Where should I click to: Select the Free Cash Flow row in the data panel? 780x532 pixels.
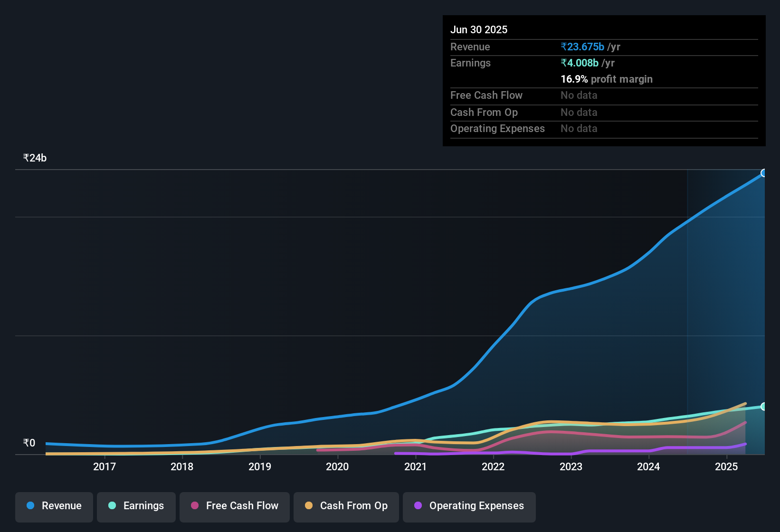pyautogui.click(x=486, y=95)
